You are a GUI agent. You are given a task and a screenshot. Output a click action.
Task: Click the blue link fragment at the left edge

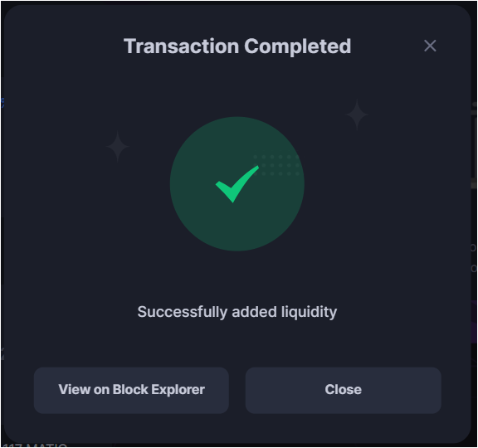(2, 103)
